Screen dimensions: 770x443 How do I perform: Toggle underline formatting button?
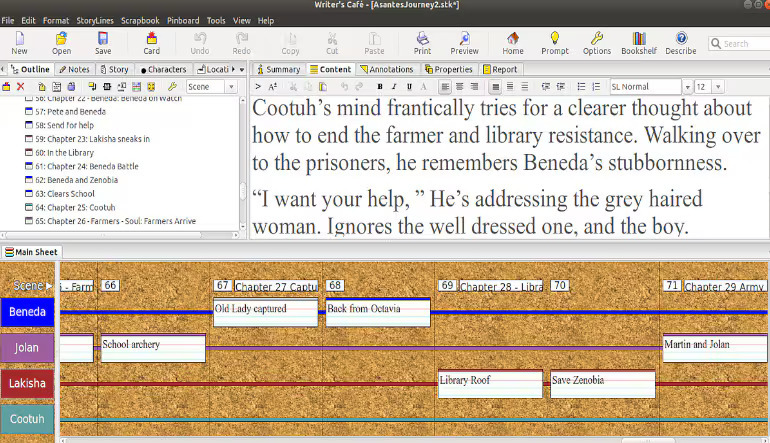[409, 86]
